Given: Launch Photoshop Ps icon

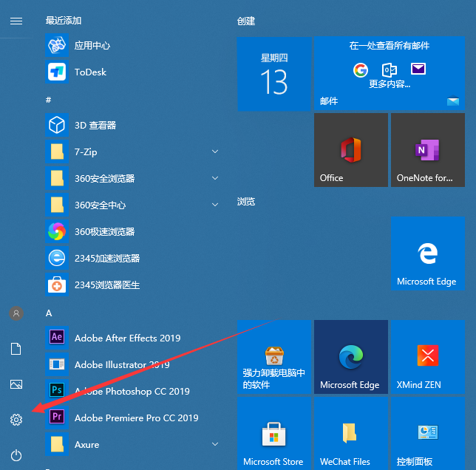Looking at the screenshot, I should (57, 391).
